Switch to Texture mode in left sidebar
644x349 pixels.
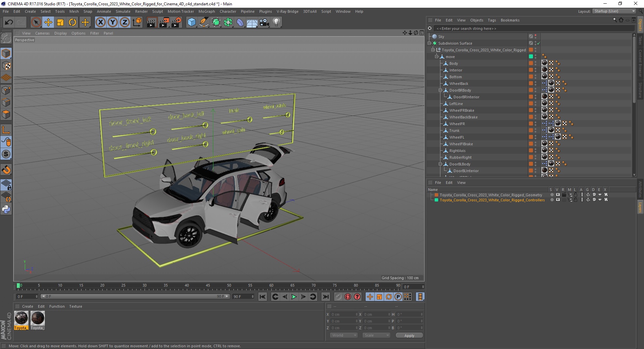(6, 66)
